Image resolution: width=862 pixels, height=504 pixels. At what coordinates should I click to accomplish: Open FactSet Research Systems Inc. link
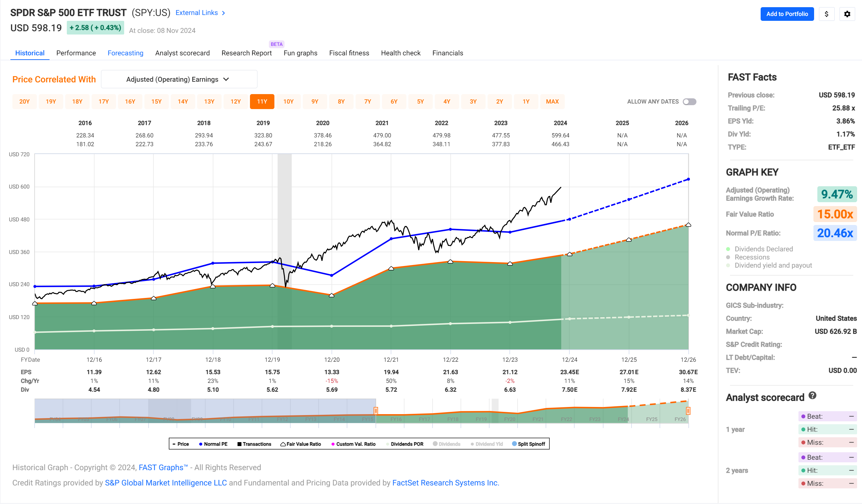[446, 483]
